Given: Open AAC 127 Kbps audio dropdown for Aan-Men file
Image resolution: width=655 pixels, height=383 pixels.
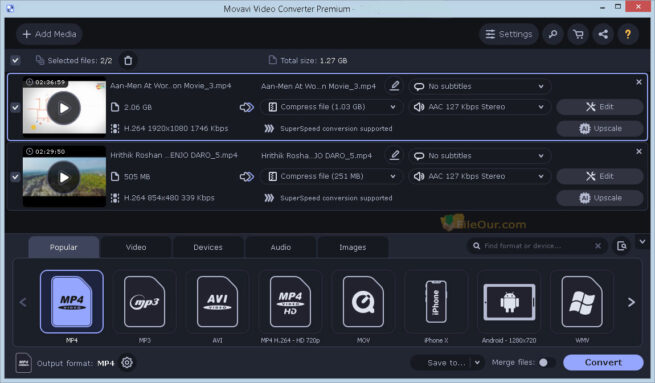Looking at the screenshot, I should [x=479, y=107].
